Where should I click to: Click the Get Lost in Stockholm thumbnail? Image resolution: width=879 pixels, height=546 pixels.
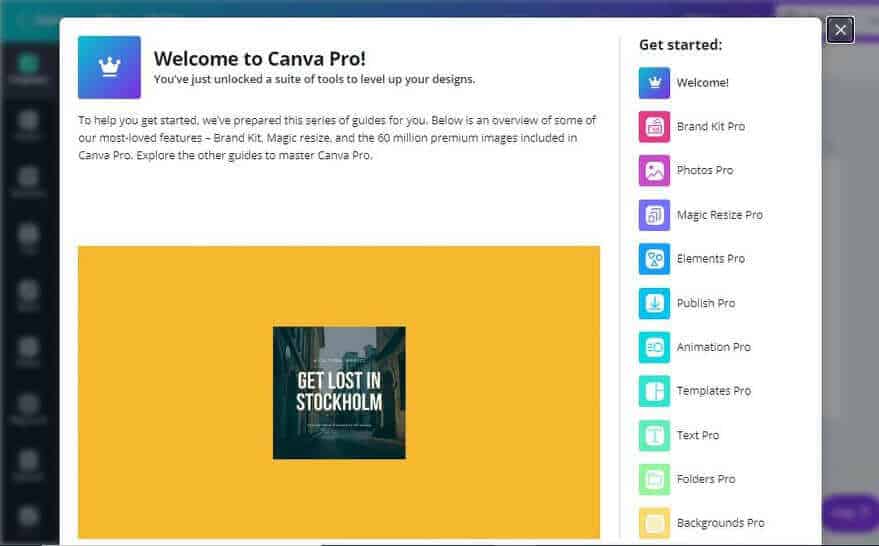(339, 393)
